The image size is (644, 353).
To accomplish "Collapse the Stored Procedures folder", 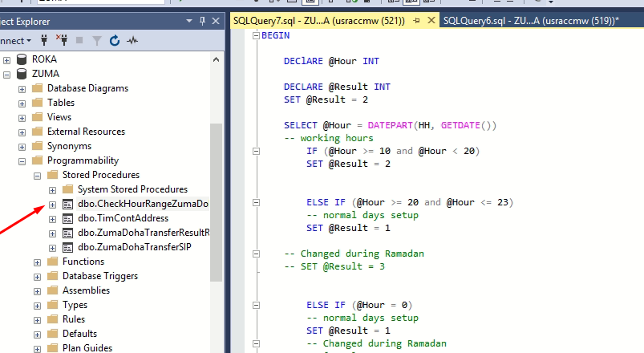I will [x=38, y=175].
